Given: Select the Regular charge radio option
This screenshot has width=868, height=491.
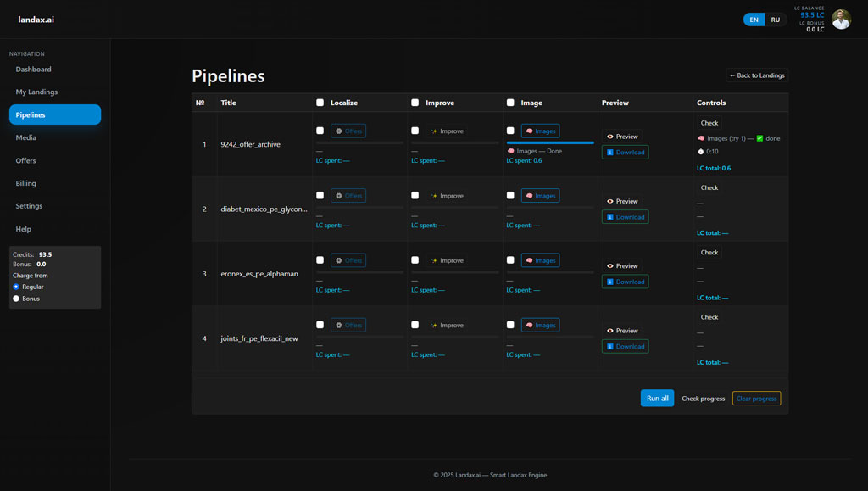Looking at the screenshot, I should pos(16,287).
